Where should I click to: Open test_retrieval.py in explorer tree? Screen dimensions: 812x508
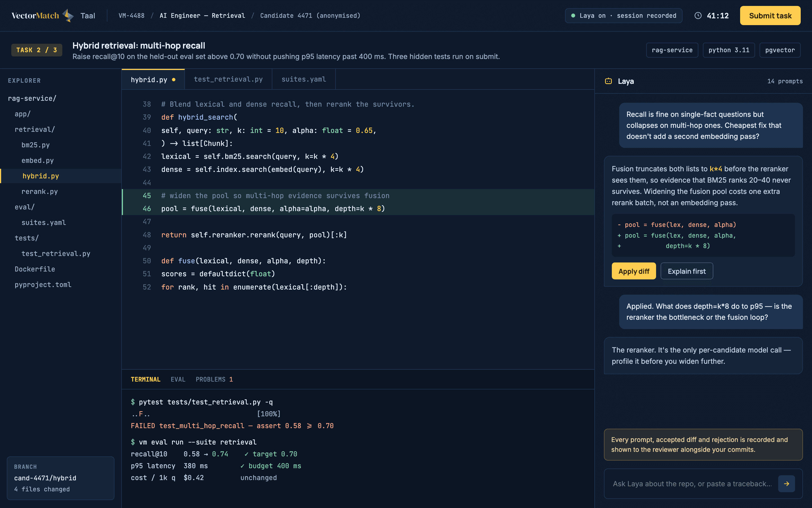pos(56,253)
